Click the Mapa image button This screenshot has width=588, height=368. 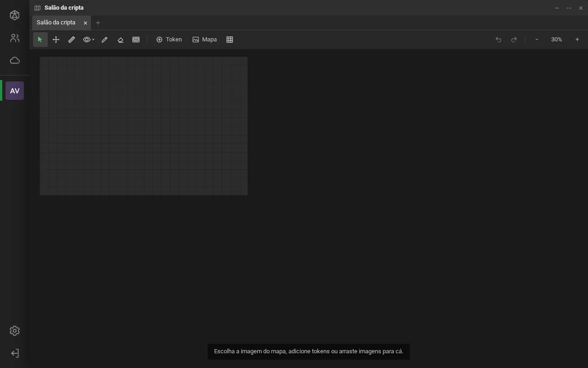click(204, 40)
